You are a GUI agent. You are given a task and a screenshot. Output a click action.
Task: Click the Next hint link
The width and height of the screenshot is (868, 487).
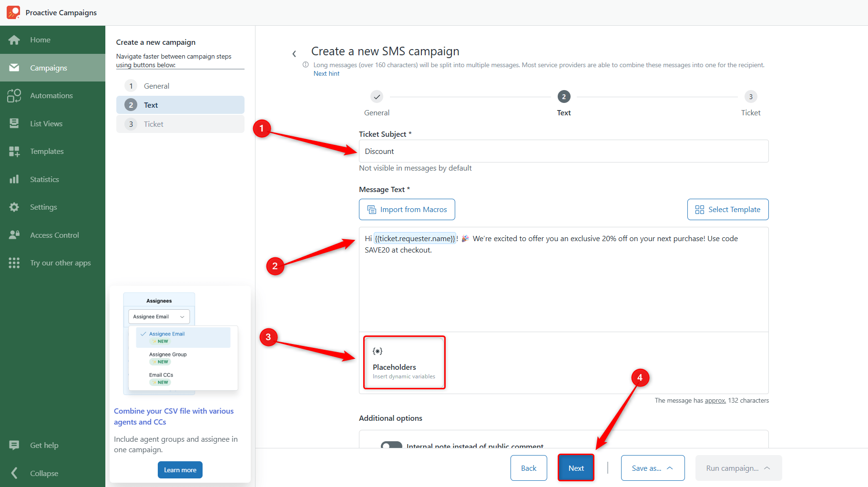pyautogui.click(x=327, y=73)
